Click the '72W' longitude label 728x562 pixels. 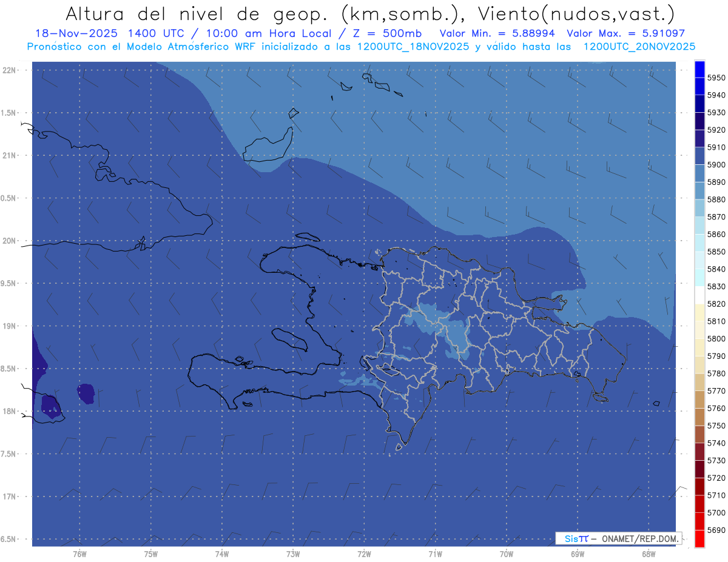364,554
